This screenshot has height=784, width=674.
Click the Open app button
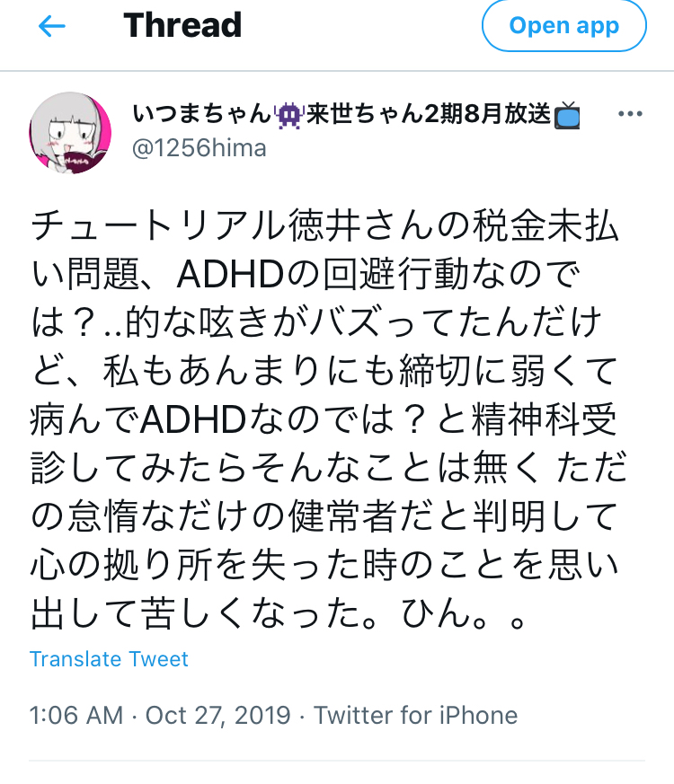click(x=564, y=25)
